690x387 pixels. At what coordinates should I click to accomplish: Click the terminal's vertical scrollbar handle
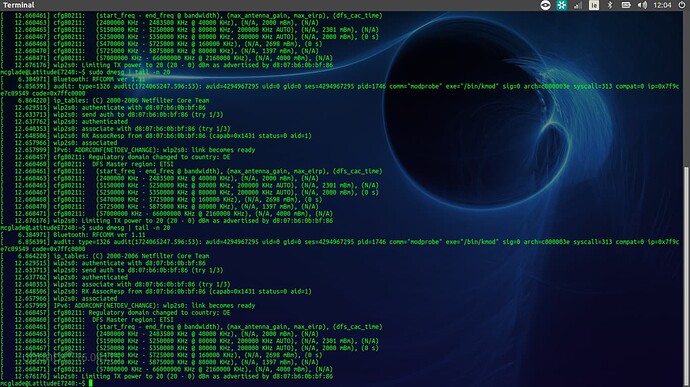(686, 276)
